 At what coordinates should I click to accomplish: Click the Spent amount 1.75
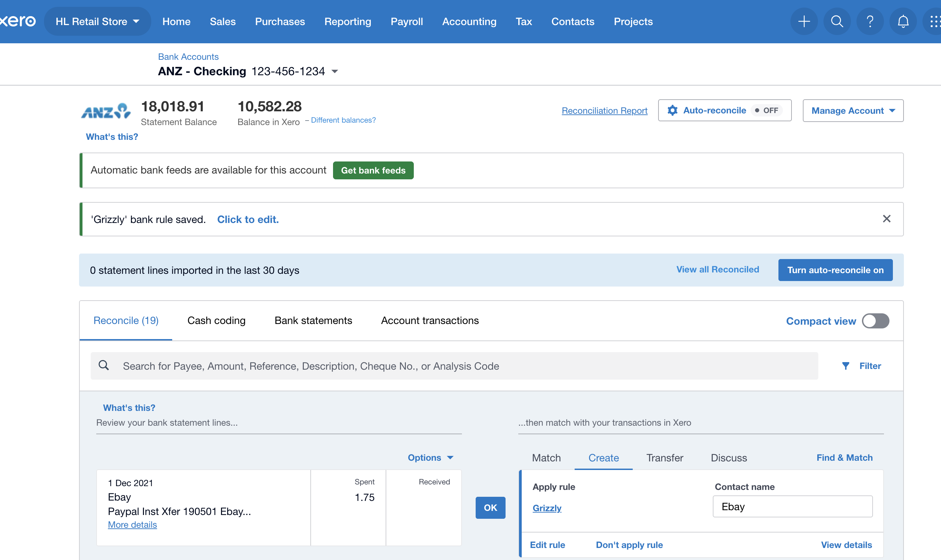pos(364,497)
